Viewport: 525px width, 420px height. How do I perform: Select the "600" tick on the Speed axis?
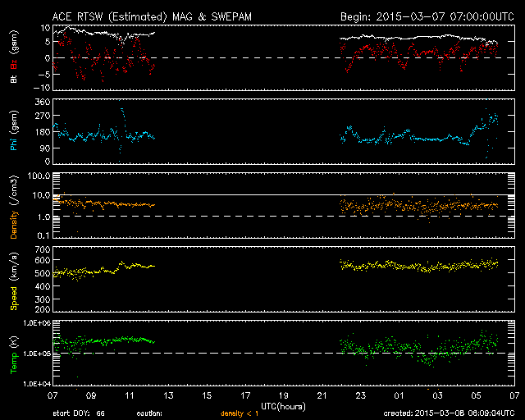[43, 260]
